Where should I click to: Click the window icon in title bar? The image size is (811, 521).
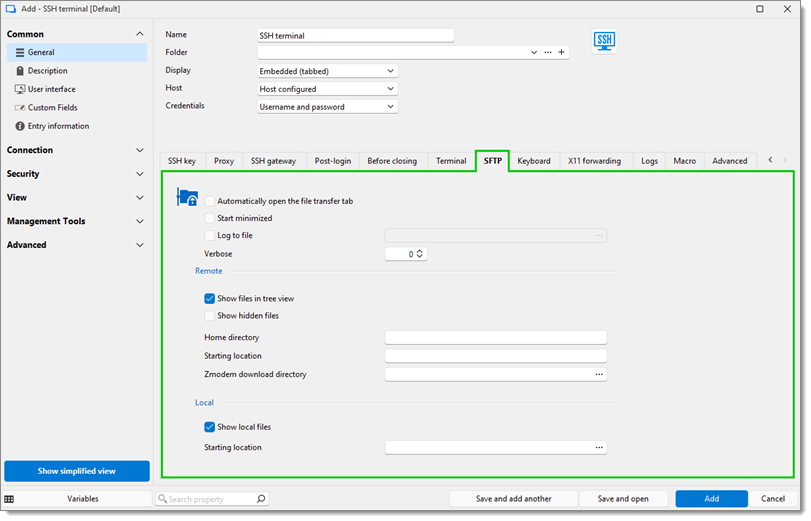10,9
